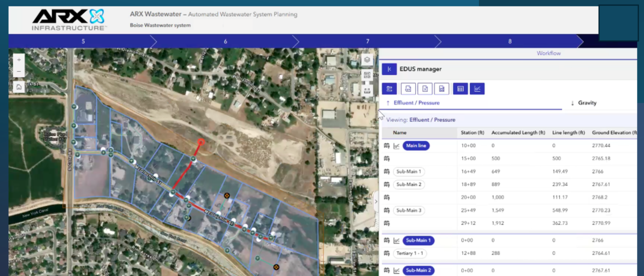The image size is (644, 276).
Task: Click the Tertiary 1 - 1 label
Action: click(410, 253)
